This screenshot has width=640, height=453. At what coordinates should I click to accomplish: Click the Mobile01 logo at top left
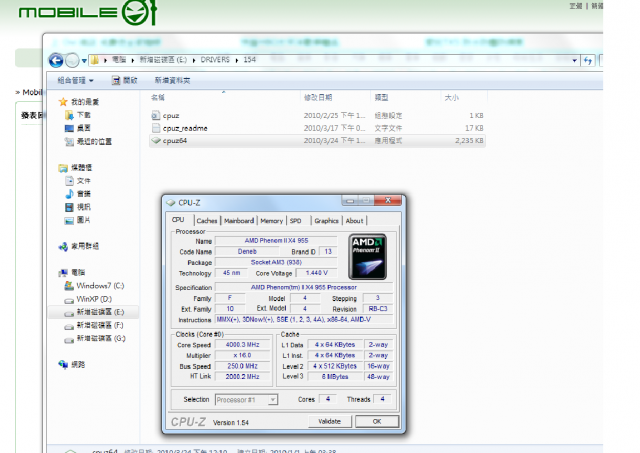click(x=88, y=12)
